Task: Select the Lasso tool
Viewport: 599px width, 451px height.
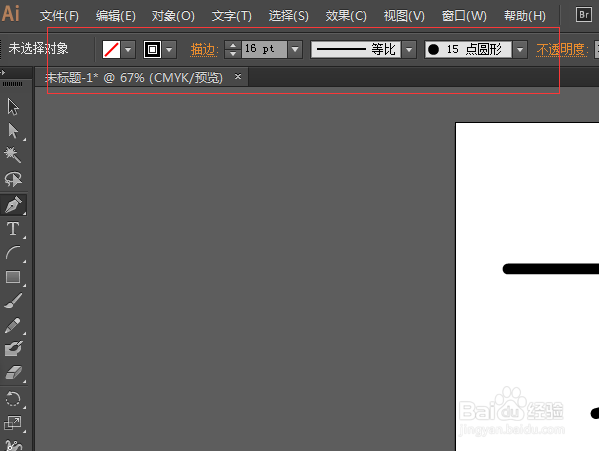Action: point(13,179)
